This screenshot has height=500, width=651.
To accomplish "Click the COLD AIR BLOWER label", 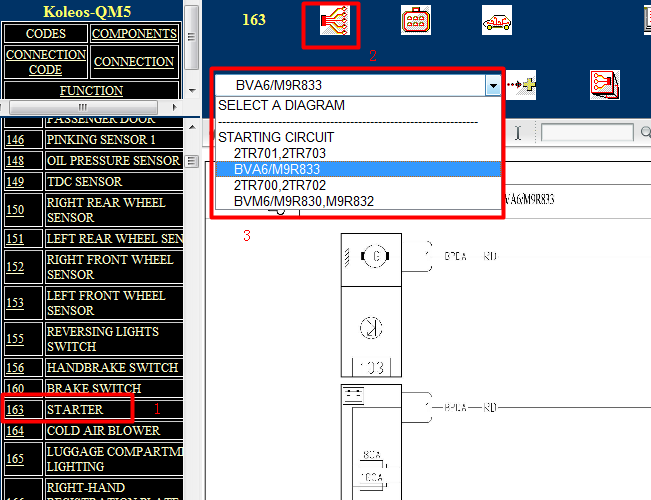I will [x=103, y=431].
